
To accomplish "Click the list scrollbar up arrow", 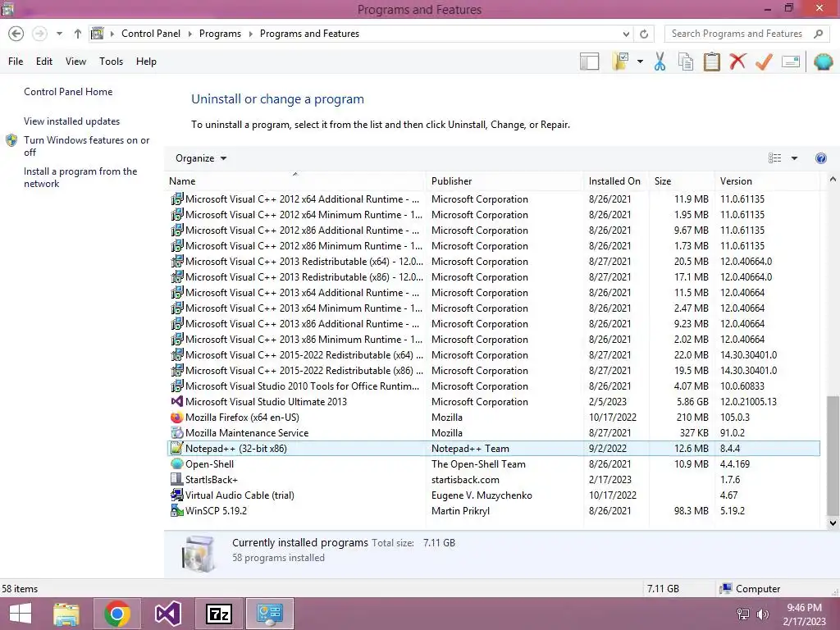I will [x=833, y=180].
